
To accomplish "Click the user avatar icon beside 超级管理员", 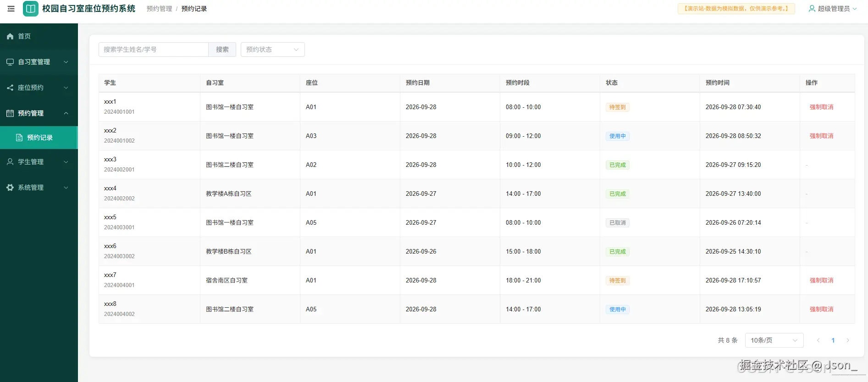I will pyautogui.click(x=812, y=9).
